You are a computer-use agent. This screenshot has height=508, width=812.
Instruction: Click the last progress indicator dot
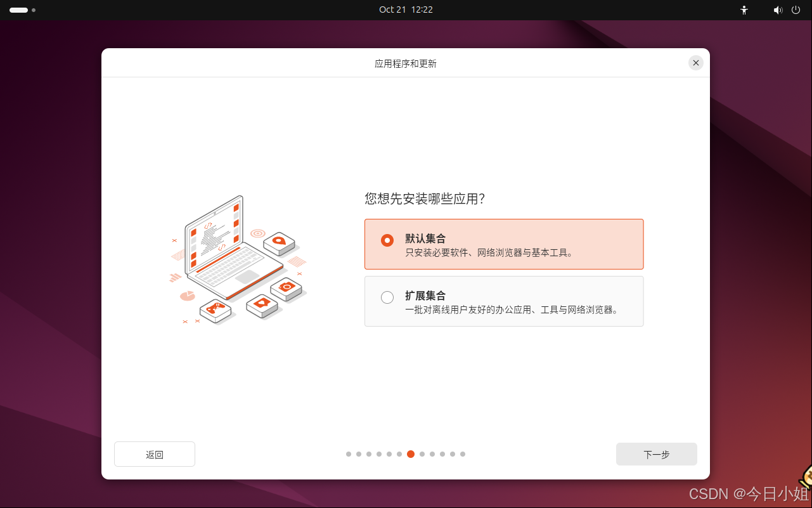pyautogui.click(x=463, y=454)
